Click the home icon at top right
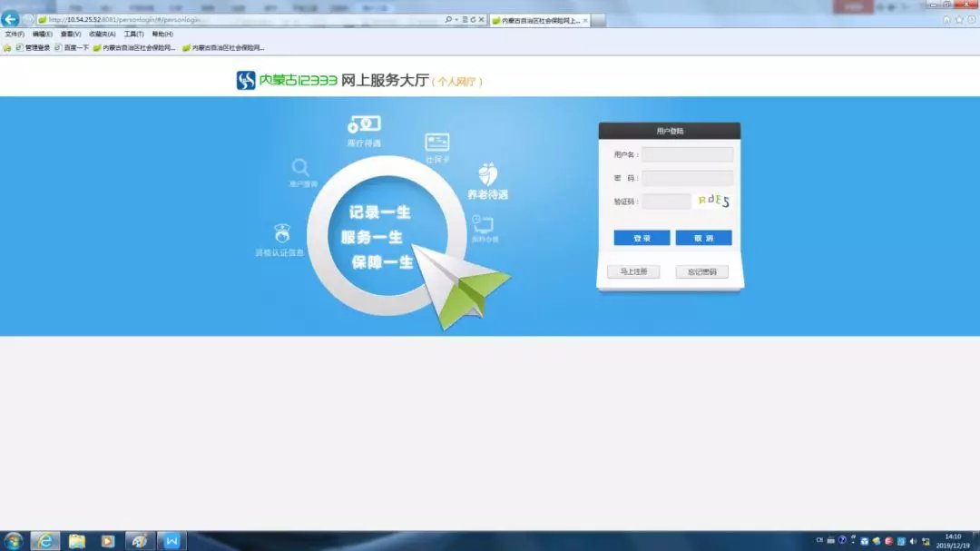The height and width of the screenshot is (551, 980). pos(946,20)
